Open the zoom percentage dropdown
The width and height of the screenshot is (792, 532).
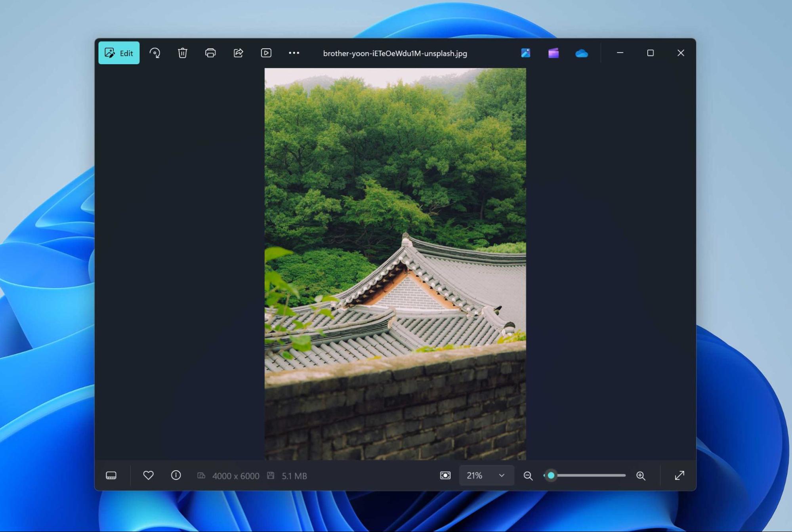(501, 475)
